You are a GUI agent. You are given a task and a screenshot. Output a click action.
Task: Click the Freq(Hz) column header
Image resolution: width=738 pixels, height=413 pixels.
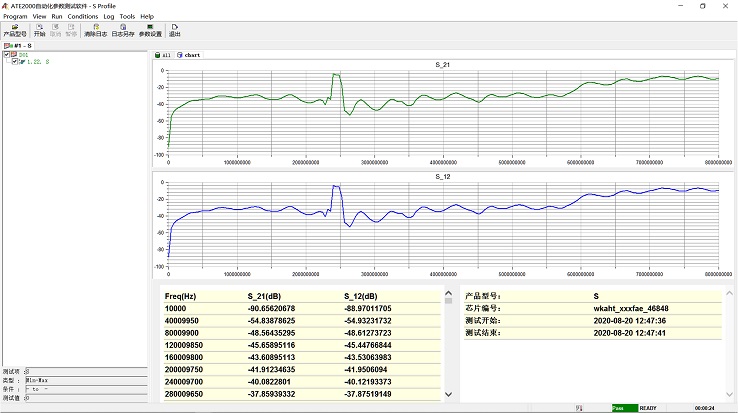coord(180,296)
